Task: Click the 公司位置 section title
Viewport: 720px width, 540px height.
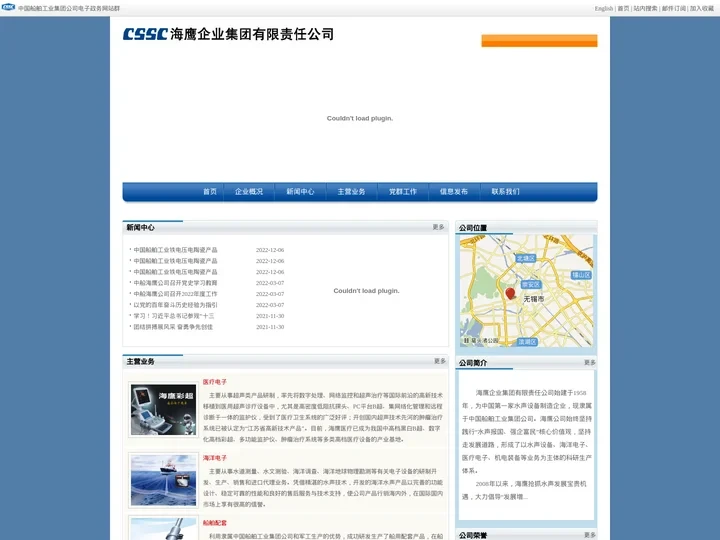Action: click(472, 228)
